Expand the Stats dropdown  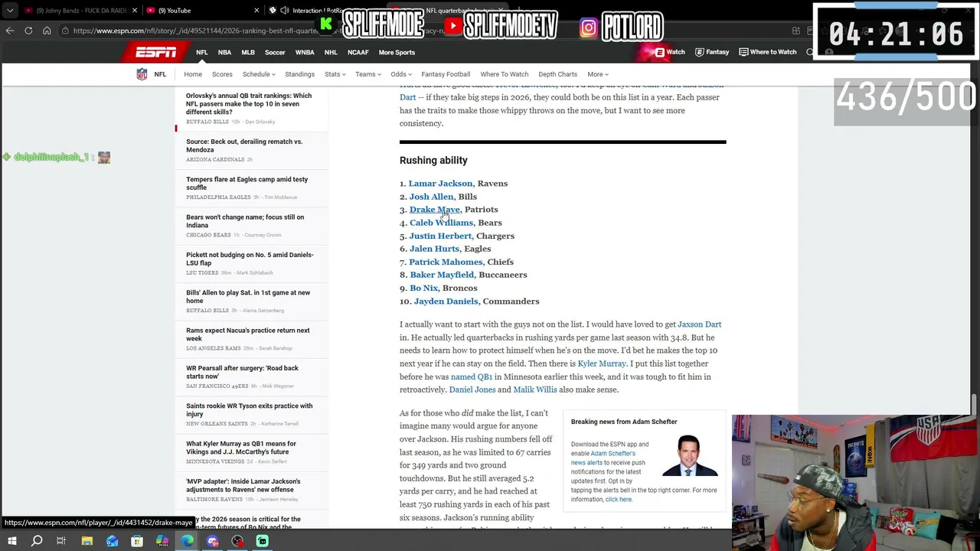(x=335, y=74)
